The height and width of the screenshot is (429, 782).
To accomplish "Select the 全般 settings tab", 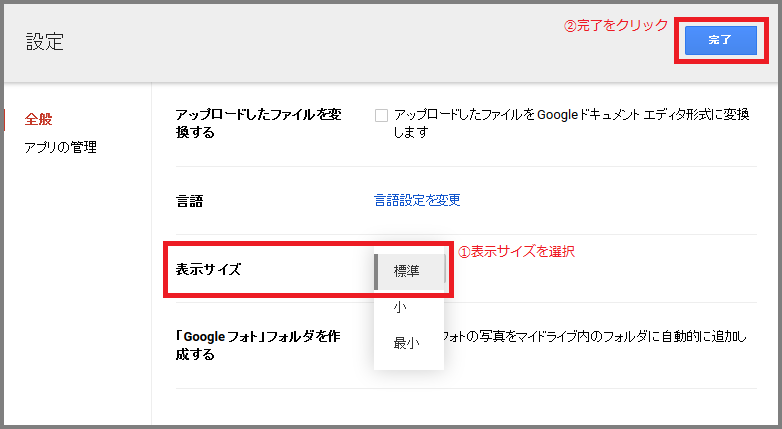I will click(x=38, y=119).
